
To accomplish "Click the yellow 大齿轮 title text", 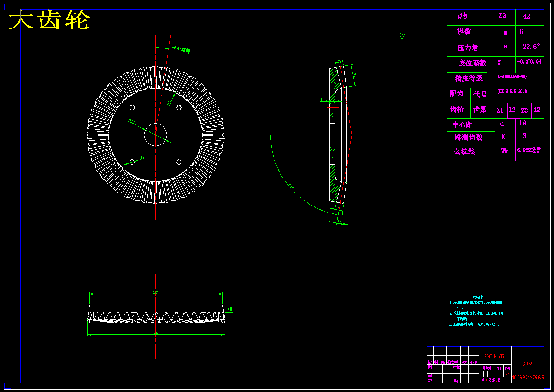I will point(49,20).
